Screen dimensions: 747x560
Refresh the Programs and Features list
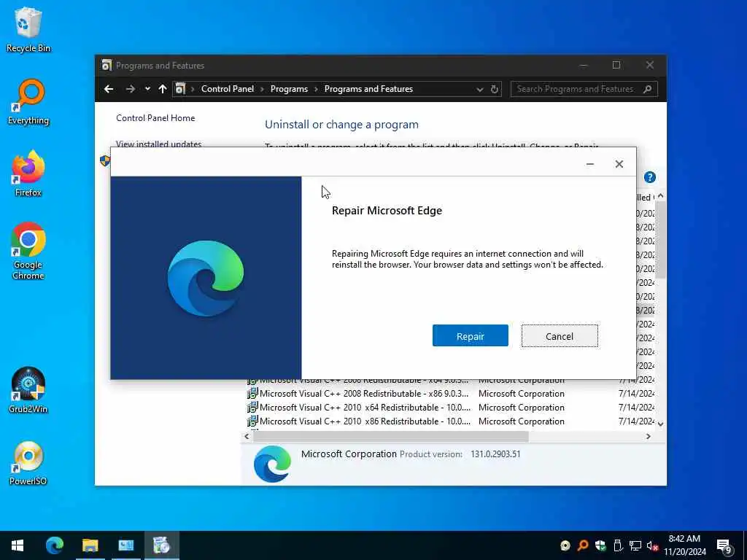pyautogui.click(x=495, y=89)
